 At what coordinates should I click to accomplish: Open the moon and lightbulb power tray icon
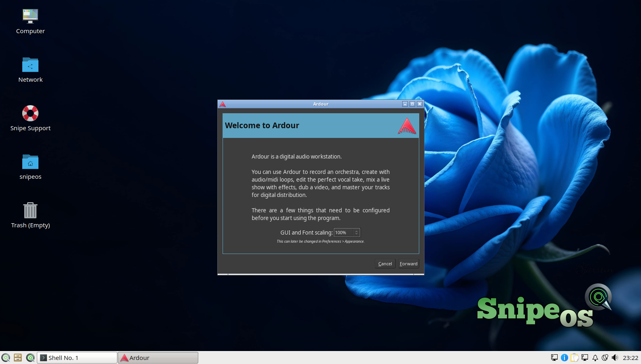pyautogui.click(x=605, y=358)
